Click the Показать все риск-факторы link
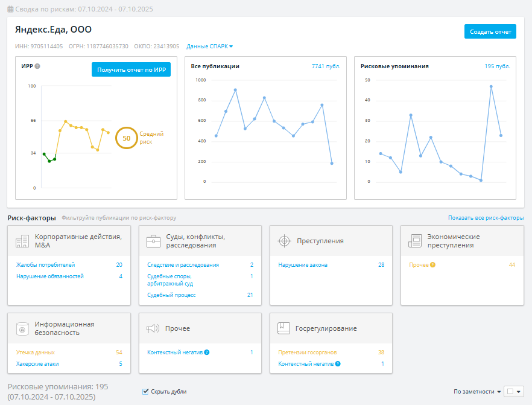532x405 pixels. click(x=486, y=218)
